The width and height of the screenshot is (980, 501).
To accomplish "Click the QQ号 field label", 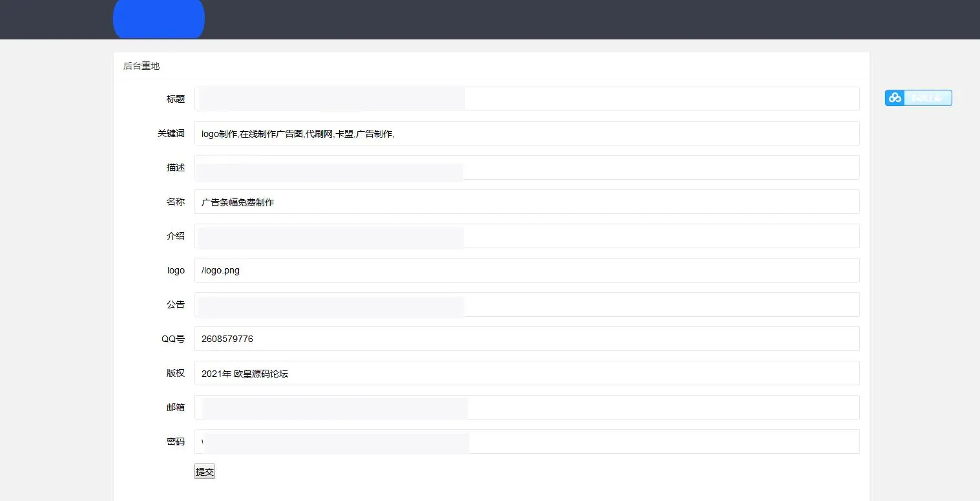I will click(173, 339).
